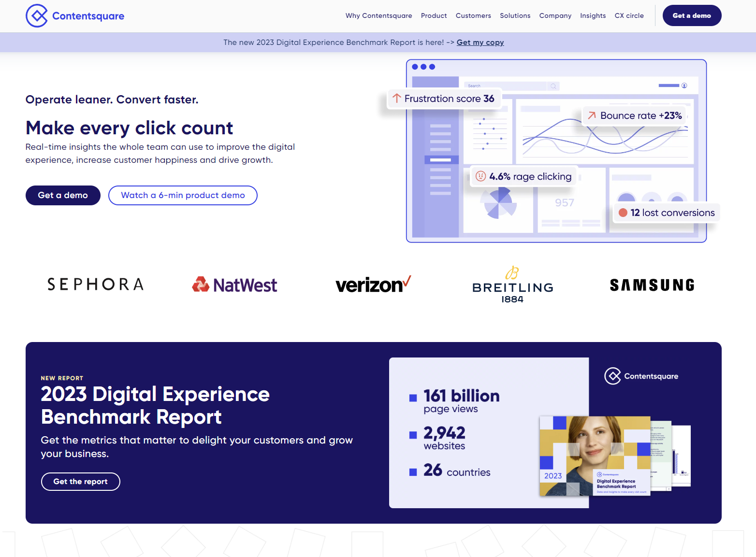Click the '2,942' websites statistic
756x557 pixels.
click(444, 433)
